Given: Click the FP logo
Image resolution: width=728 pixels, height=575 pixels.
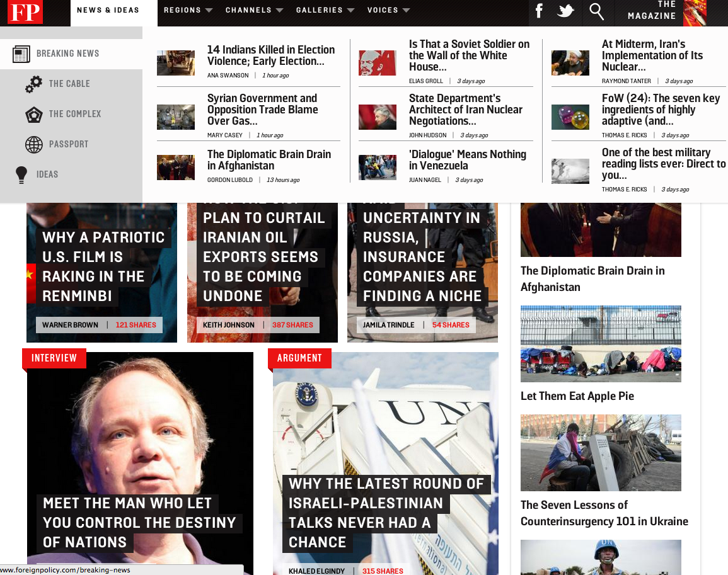Looking at the screenshot, I should 25,12.
